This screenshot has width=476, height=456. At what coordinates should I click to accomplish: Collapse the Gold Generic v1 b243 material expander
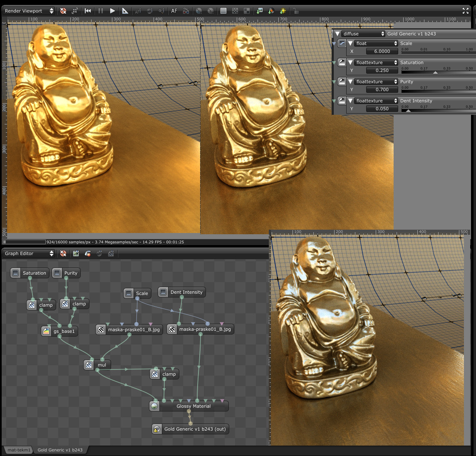pyautogui.click(x=337, y=34)
